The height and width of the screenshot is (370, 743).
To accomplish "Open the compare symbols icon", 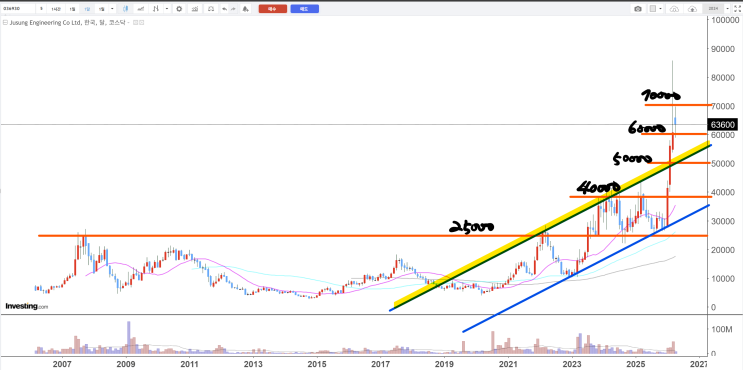I will [x=211, y=9].
